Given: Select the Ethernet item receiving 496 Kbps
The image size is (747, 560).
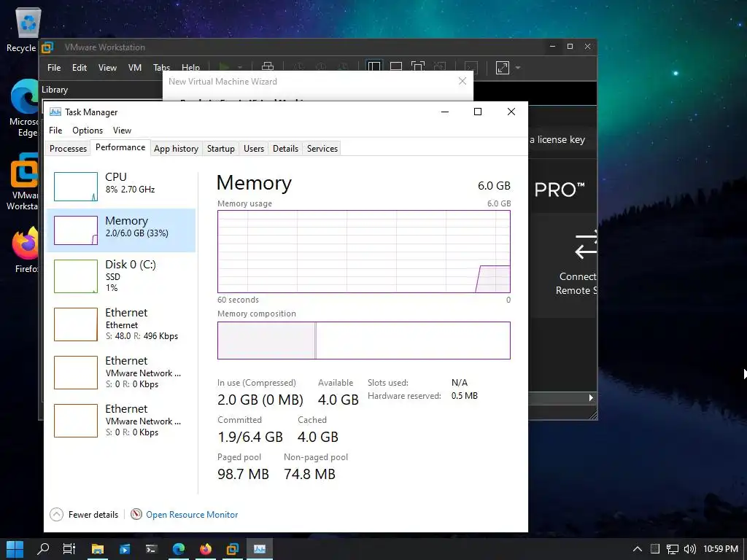Looking at the screenshot, I should pyautogui.click(x=122, y=324).
